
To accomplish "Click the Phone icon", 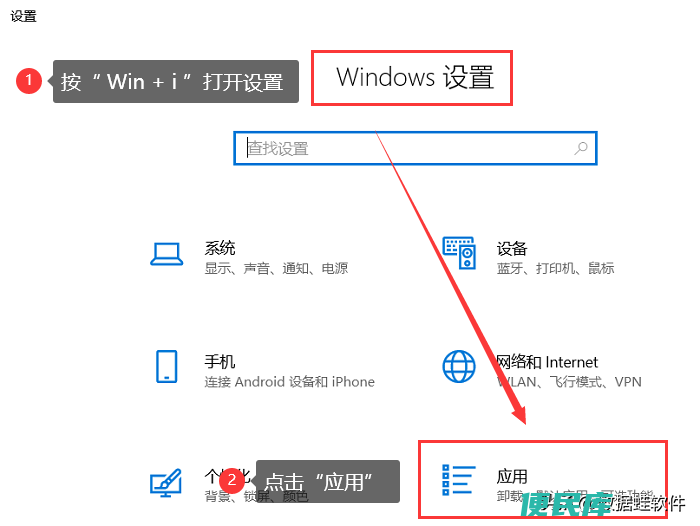I will click(167, 366).
